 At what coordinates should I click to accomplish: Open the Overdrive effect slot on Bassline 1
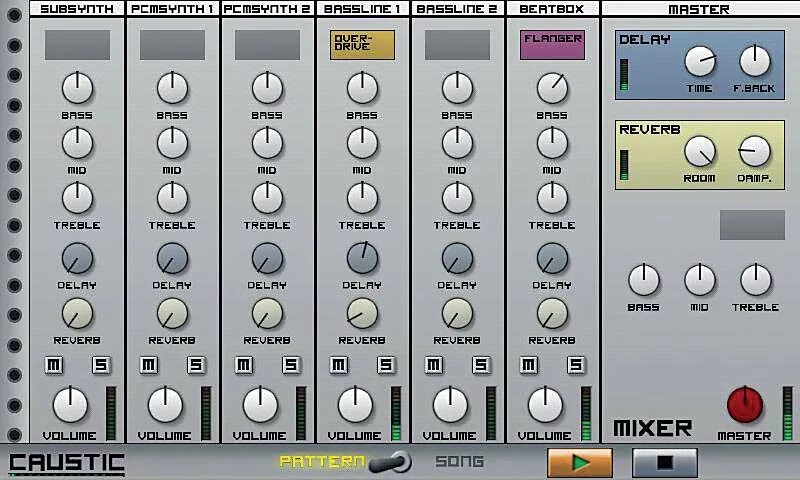362,45
